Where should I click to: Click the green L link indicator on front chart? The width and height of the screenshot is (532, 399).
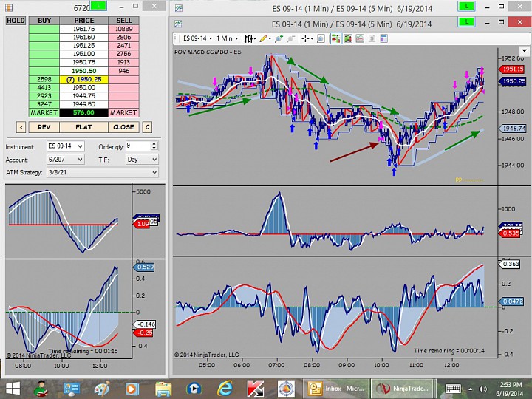[466, 21]
